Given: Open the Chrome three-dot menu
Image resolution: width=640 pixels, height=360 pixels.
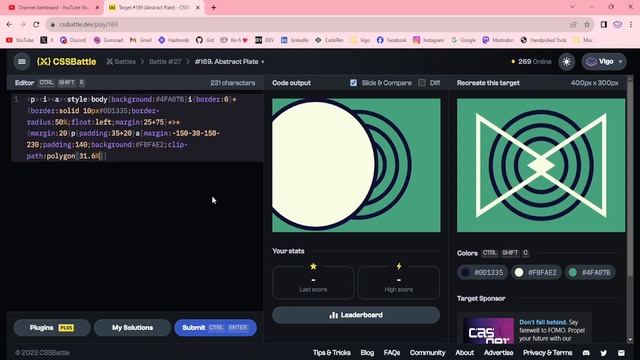Looking at the screenshot, I should 631,24.
